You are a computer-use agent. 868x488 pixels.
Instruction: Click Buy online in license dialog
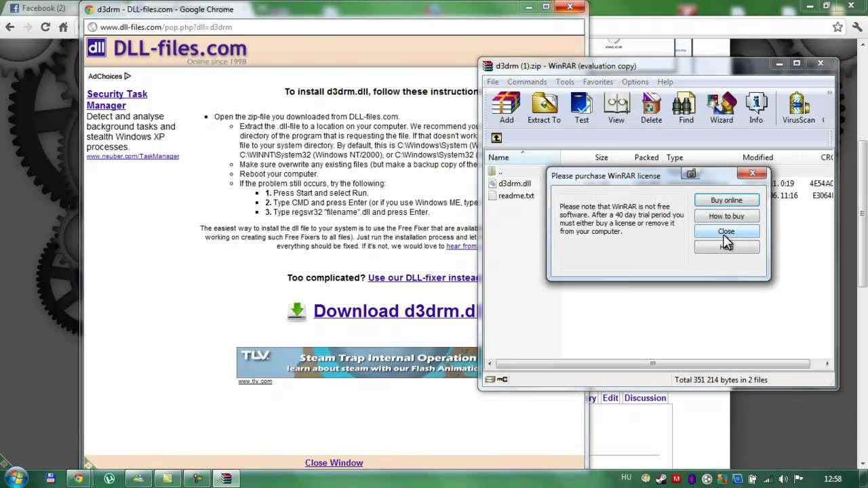(x=726, y=200)
